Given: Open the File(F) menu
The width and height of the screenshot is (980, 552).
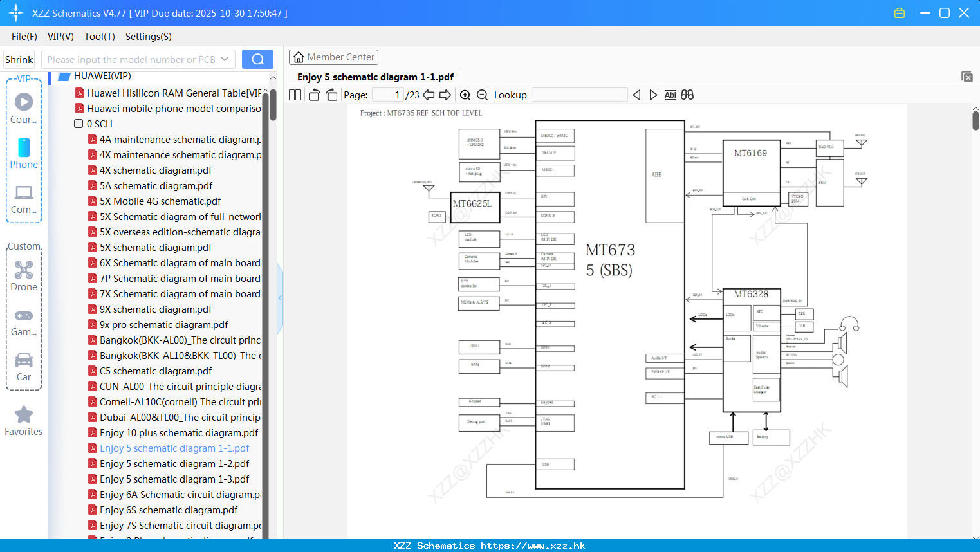Looking at the screenshot, I should coord(24,37).
